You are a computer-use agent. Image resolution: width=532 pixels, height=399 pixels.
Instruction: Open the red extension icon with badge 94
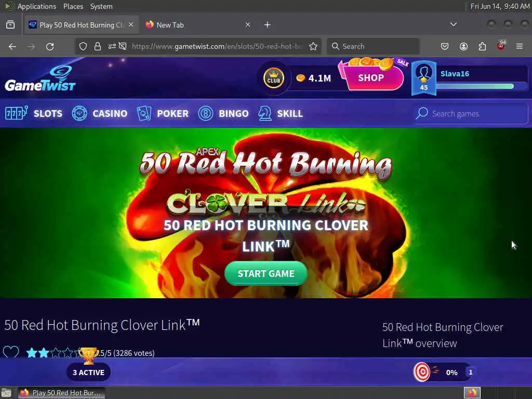(x=501, y=46)
